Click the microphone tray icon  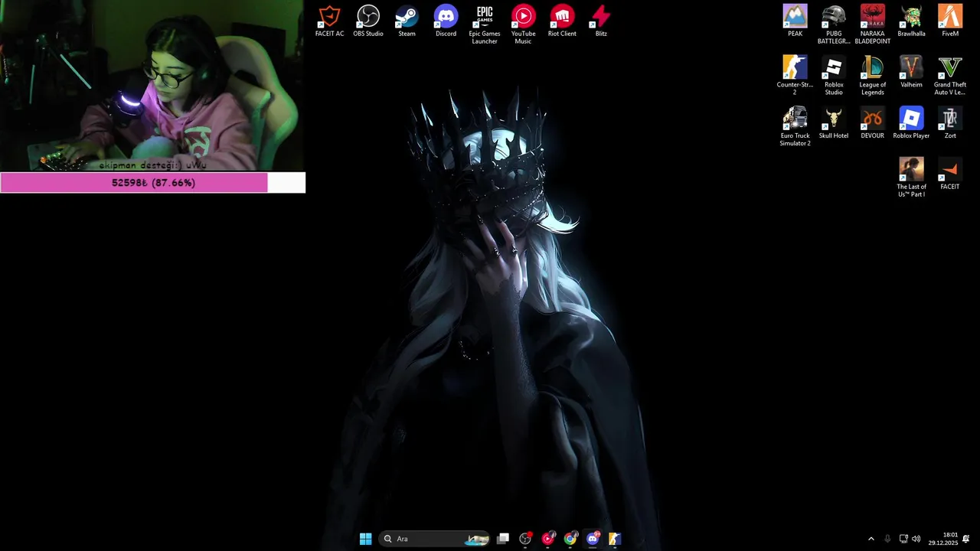point(887,539)
